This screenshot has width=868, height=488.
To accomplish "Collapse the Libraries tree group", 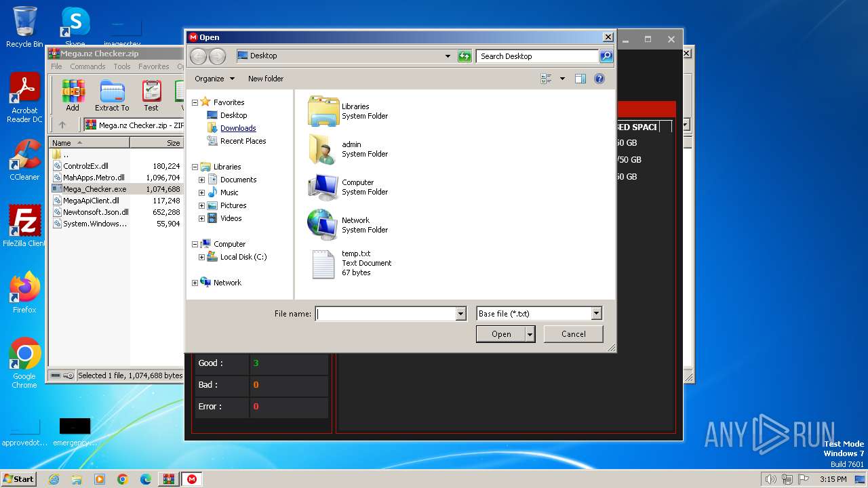I will click(195, 167).
